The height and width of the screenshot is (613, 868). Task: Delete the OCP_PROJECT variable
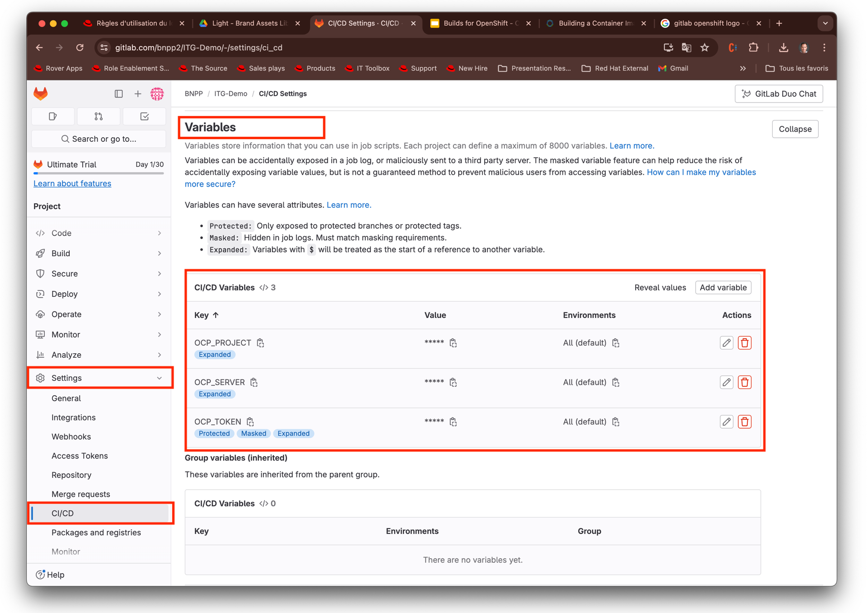click(745, 343)
